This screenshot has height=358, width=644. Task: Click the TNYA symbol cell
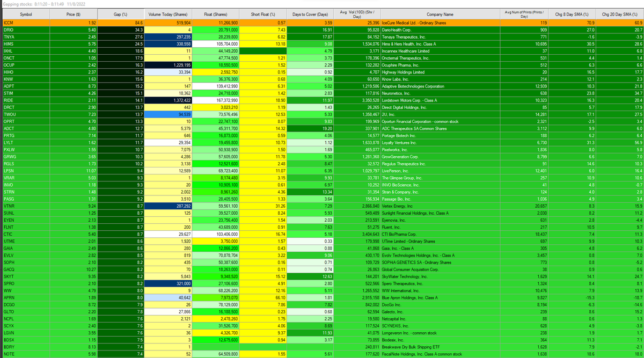pos(26,36)
